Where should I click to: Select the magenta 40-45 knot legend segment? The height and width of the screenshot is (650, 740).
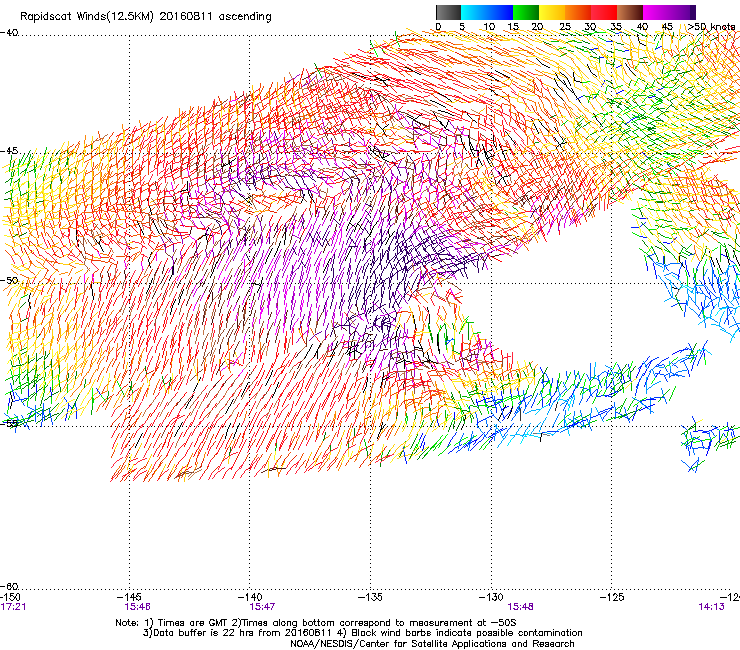(x=656, y=12)
